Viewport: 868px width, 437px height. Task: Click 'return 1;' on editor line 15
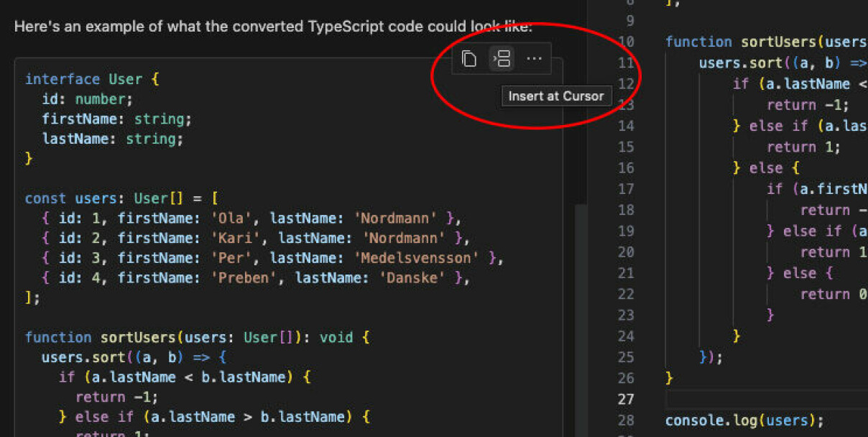click(803, 147)
